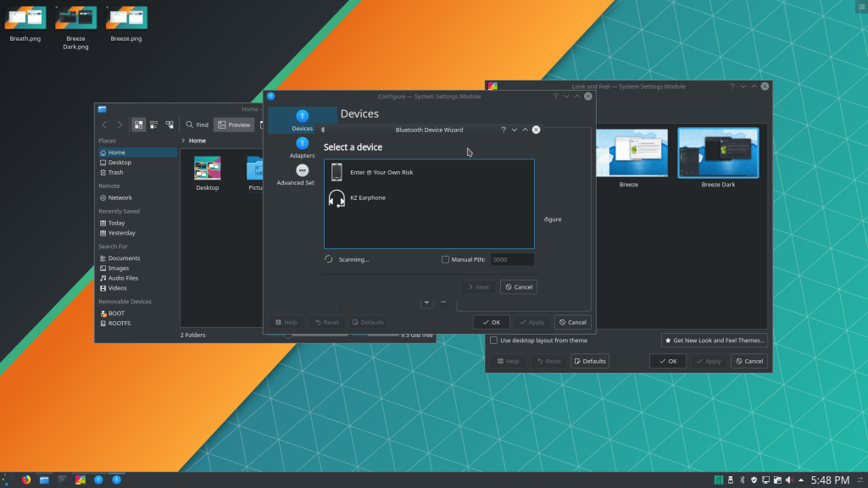
Task: Click the 5:48 PM clock
Action: (x=830, y=480)
